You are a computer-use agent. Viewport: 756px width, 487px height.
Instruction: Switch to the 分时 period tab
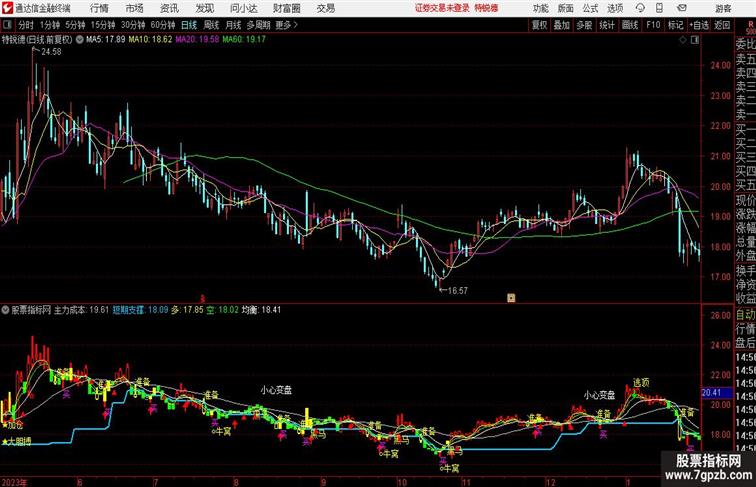click(26, 25)
